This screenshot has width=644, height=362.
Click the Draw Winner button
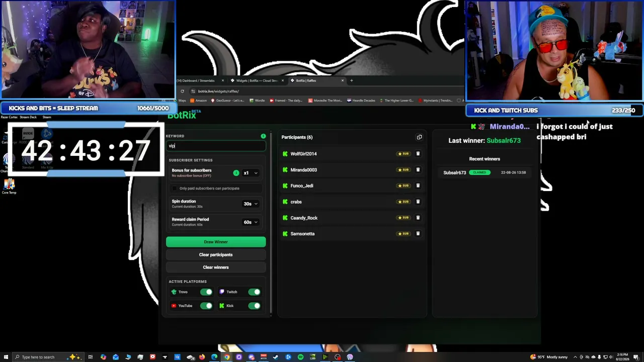tap(216, 242)
